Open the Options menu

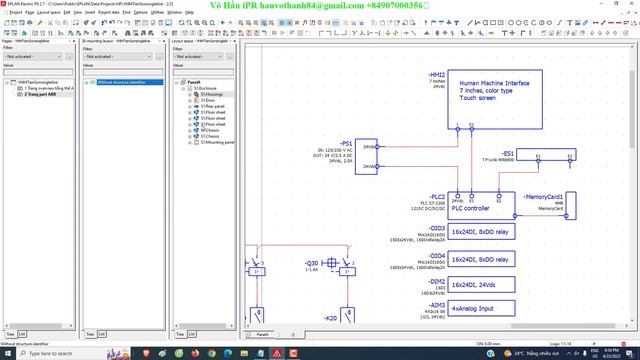[140, 13]
